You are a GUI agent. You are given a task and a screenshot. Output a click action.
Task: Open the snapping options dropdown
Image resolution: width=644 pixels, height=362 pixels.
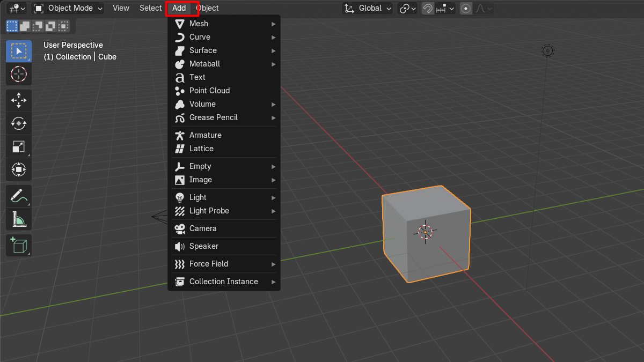pyautogui.click(x=445, y=8)
